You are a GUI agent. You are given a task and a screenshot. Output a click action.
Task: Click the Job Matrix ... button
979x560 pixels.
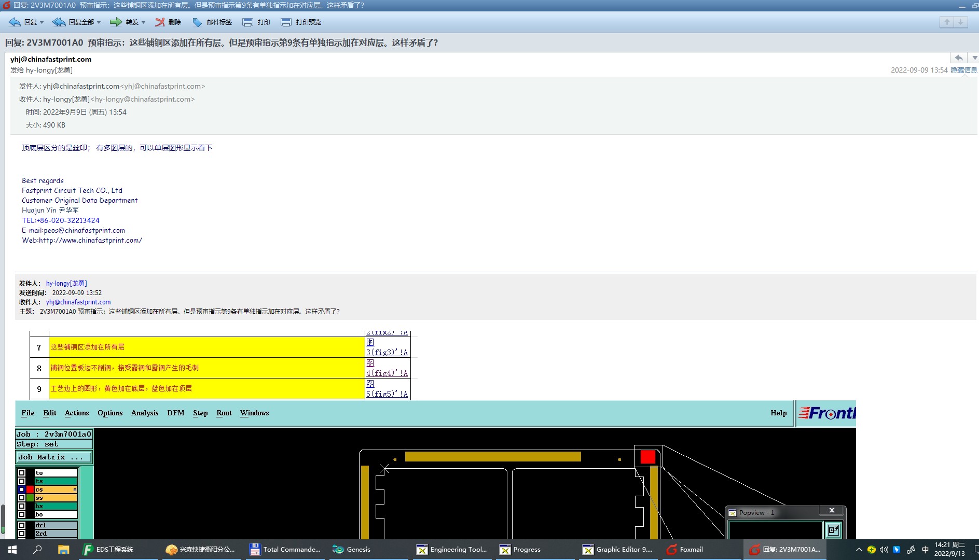click(54, 457)
